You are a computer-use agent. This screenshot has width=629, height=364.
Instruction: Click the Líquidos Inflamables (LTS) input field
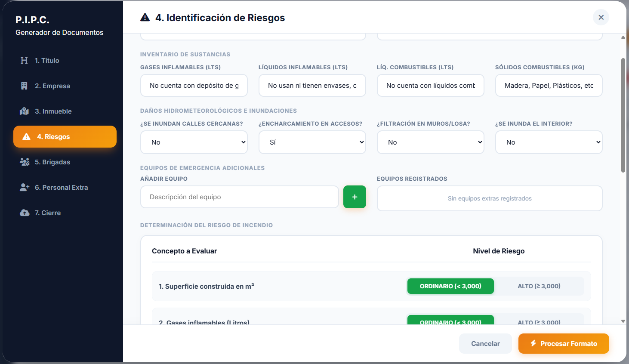point(312,85)
